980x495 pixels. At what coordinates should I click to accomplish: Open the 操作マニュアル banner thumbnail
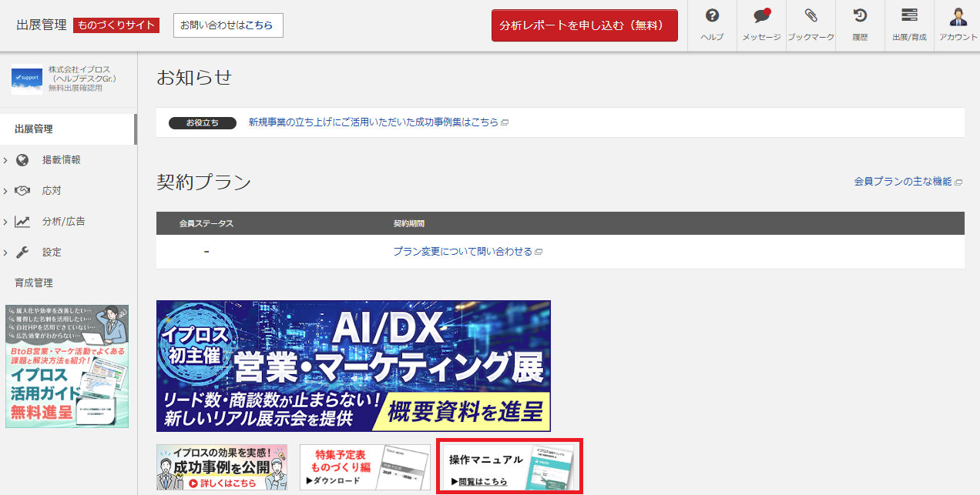509,467
